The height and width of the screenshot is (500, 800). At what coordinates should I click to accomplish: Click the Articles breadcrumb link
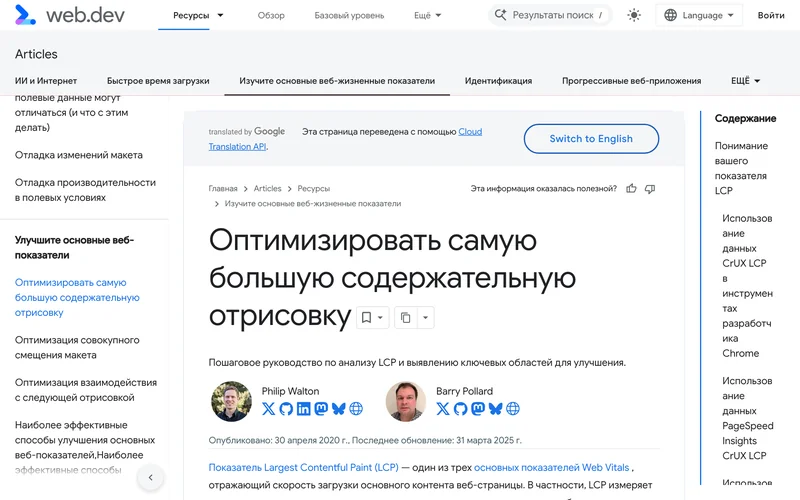[x=267, y=189]
